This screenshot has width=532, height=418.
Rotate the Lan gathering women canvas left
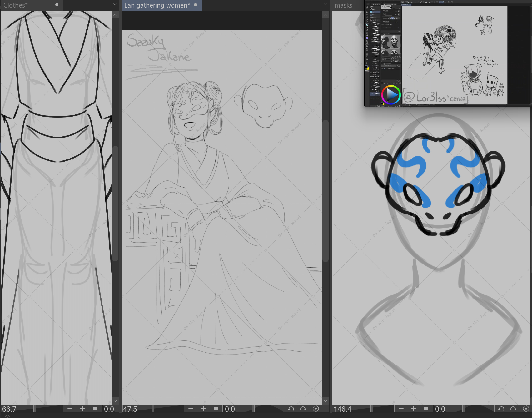(x=291, y=409)
